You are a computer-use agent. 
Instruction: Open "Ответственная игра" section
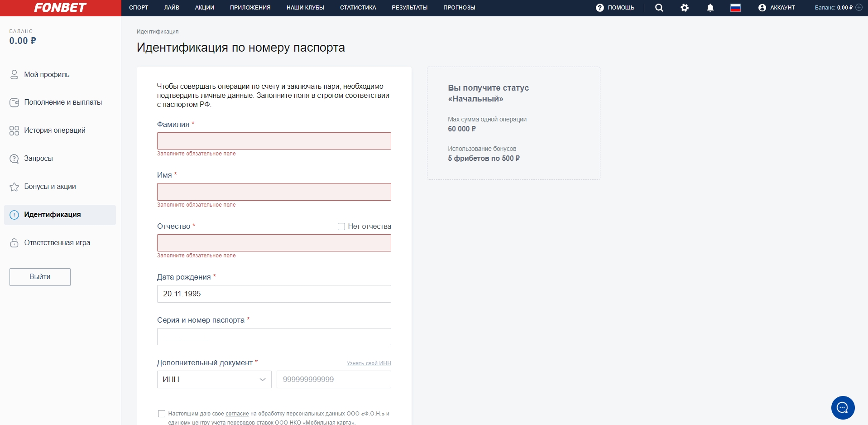(x=57, y=243)
